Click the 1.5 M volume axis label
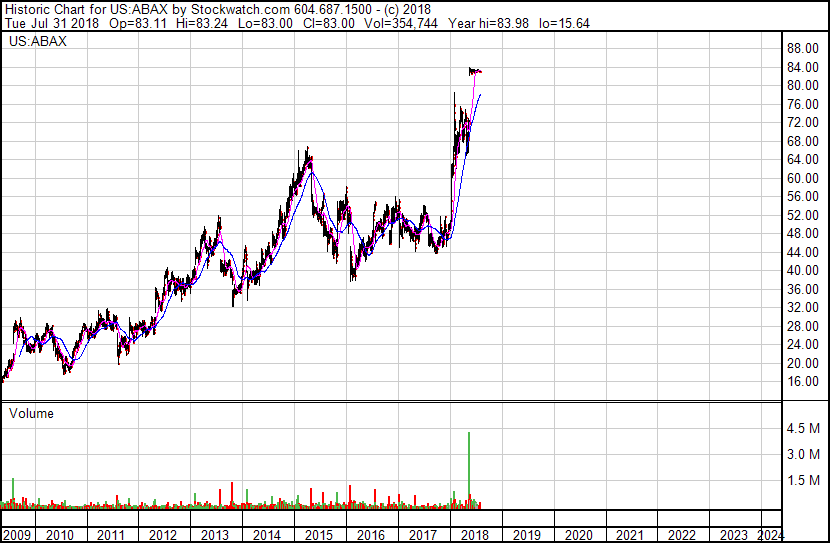830x543 pixels. (x=803, y=480)
